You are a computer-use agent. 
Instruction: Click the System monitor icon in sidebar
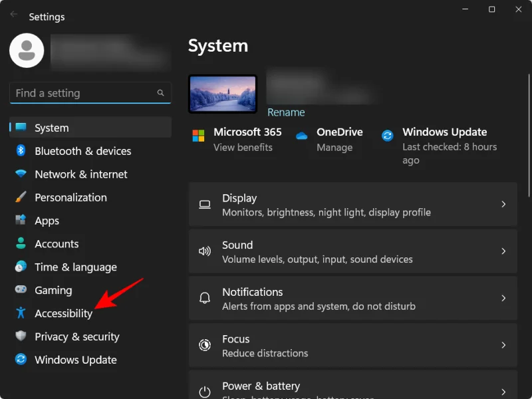coord(21,127)
